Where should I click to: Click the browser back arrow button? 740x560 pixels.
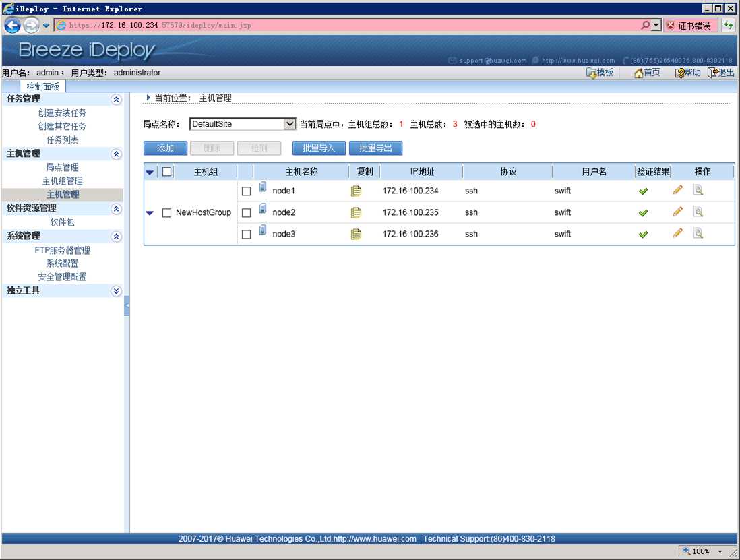coord(12,25)
